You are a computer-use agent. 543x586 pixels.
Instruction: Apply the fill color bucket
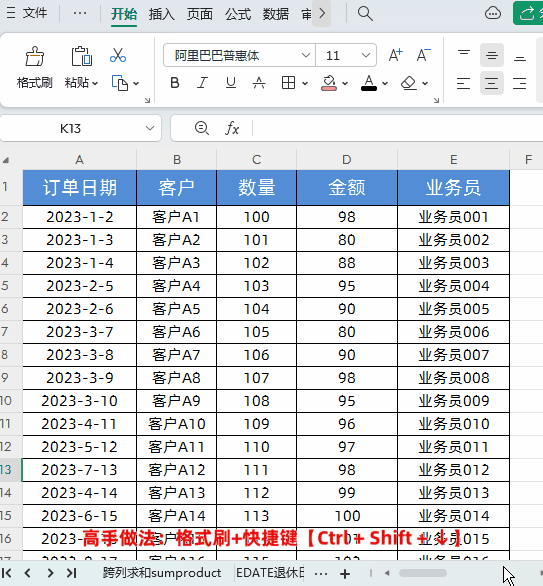tap(328, 83)
